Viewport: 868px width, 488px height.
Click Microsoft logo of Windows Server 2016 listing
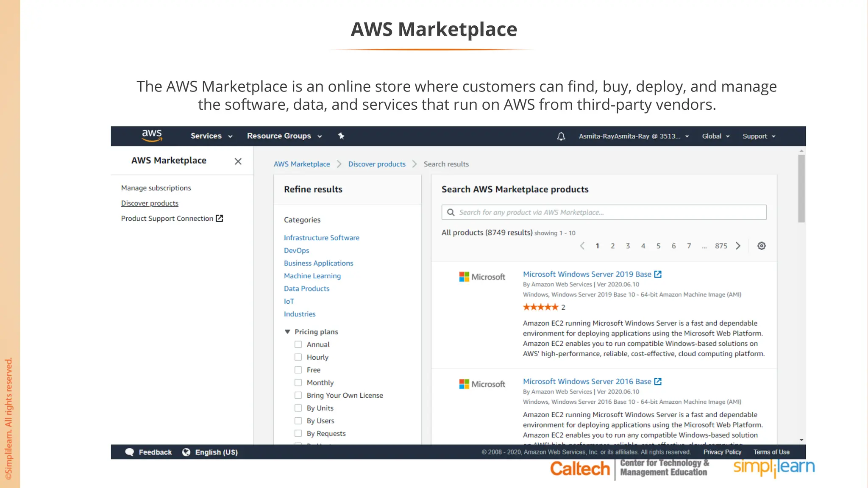[482, 384]
